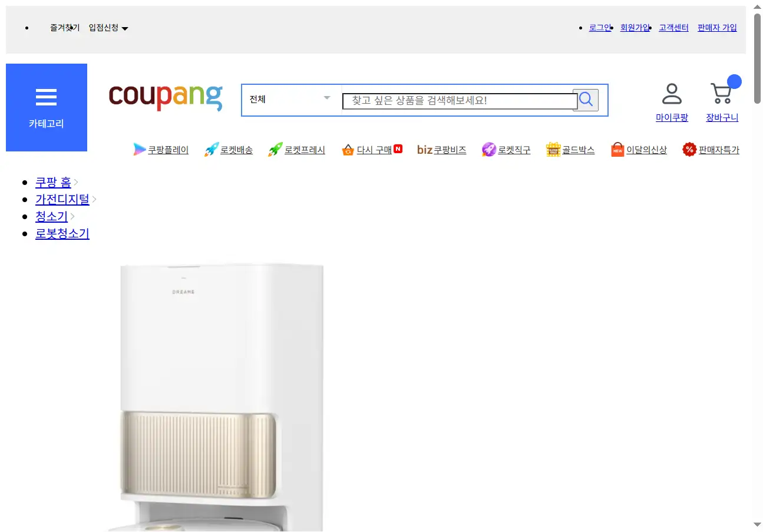
Task: Click the magnifier search button
Action: pyautogui.click(x=586, y=100)
